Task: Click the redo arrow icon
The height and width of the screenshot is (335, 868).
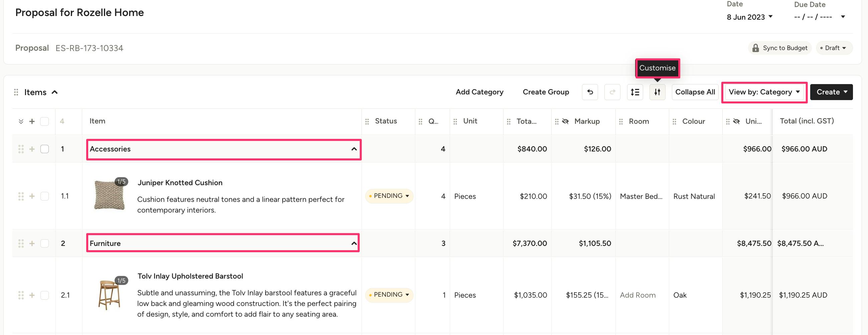Action: coord(612,92)
